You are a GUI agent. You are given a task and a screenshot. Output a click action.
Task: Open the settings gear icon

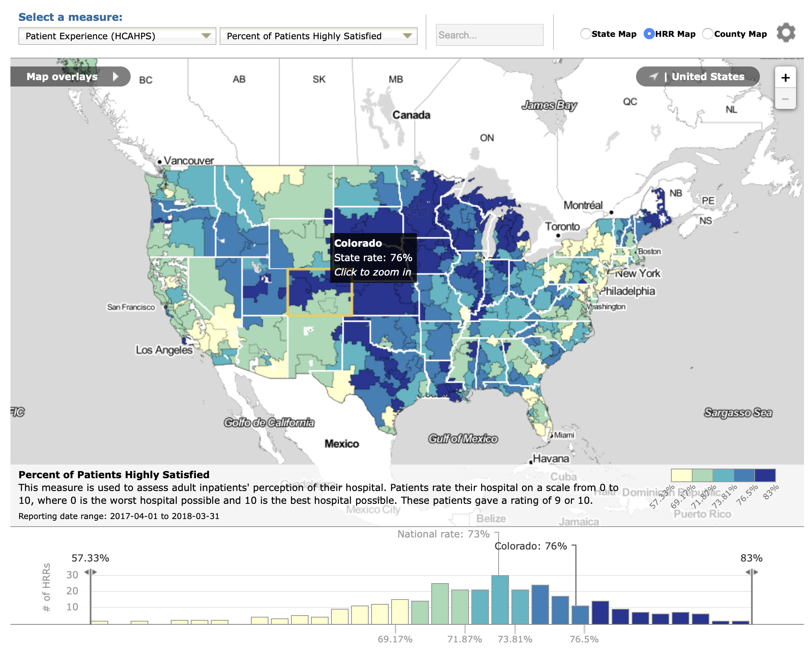[786, 33]
